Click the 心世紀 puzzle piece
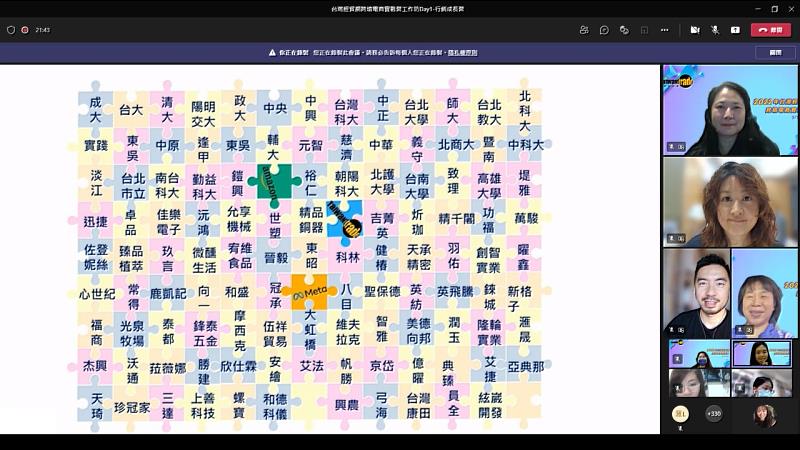Viewport: 800px width, 450px height. pos(97,294)
